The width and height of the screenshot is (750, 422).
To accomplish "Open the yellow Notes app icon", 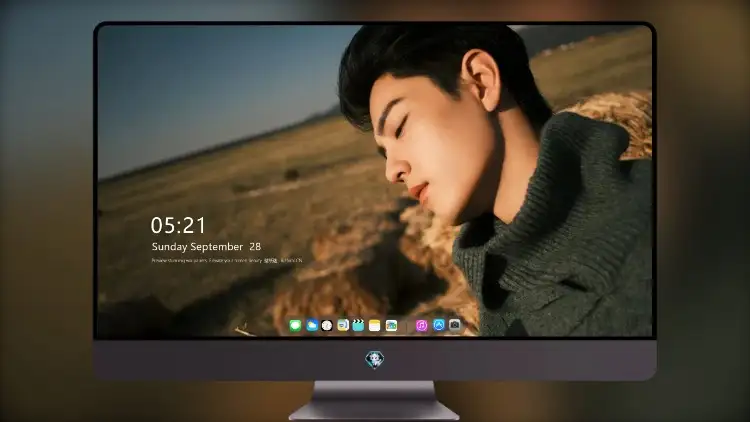I will pyautogui.click(x=375, y=326).
